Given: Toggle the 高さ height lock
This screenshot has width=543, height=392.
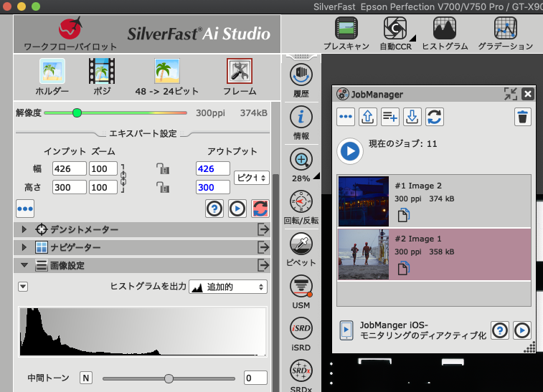Looking at the screenshot, I should coord(163,187).
